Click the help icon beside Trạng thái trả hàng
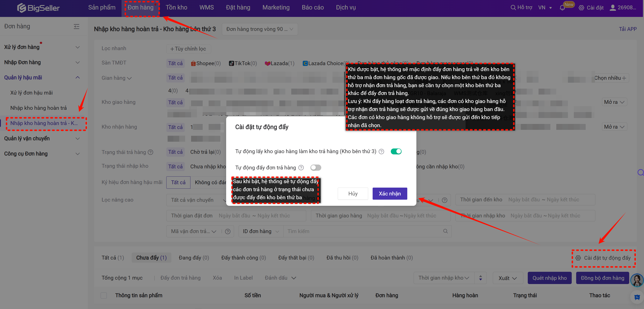The width and height of the screenshot is (644, 309). 150,152
